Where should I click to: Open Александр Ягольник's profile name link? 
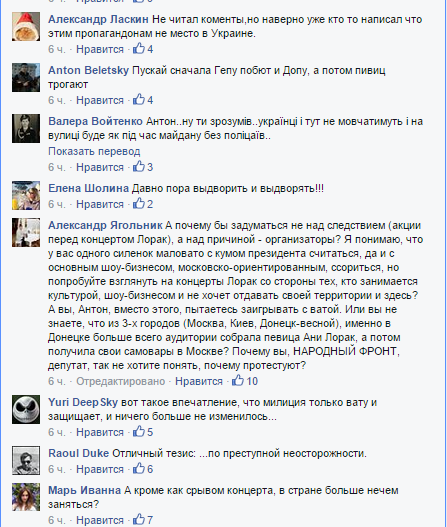click(x=105, y=225)
